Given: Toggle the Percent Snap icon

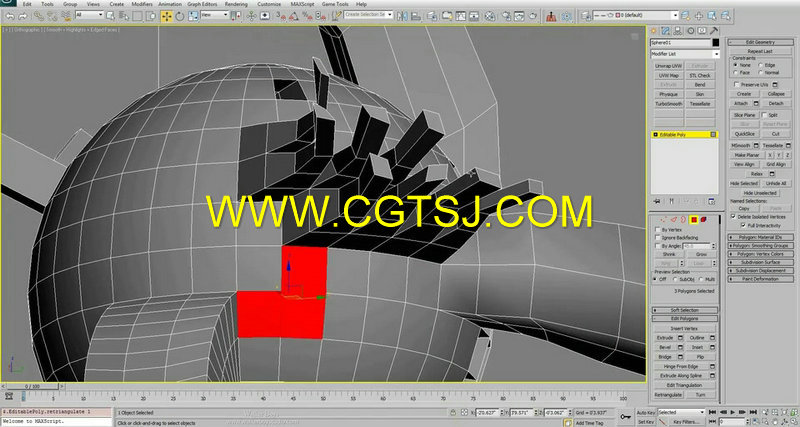Looking at the screenshot, I should coord(306,16).
